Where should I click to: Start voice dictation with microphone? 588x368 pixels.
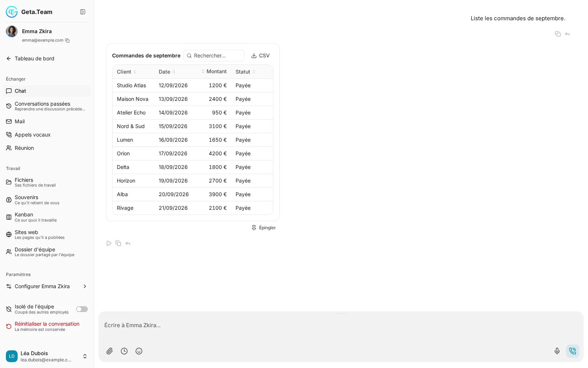(x=557, y=351)
